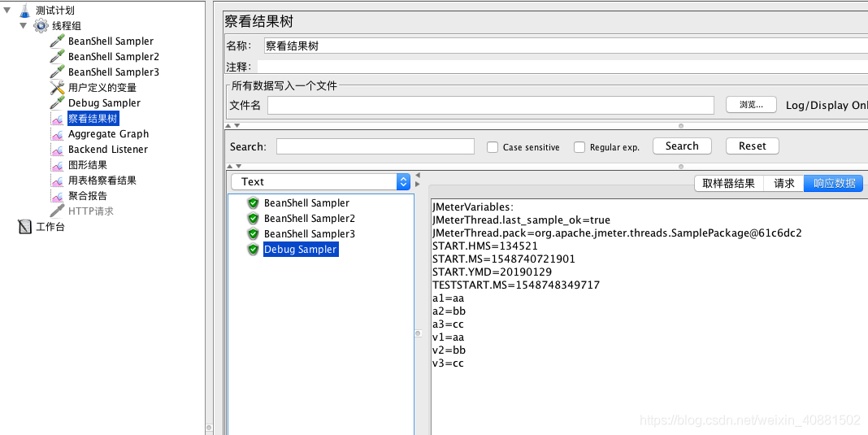This screenshot has height=435, width=868.
Task: Select the 响应数据 tab
Action: [x=834, y=184]
